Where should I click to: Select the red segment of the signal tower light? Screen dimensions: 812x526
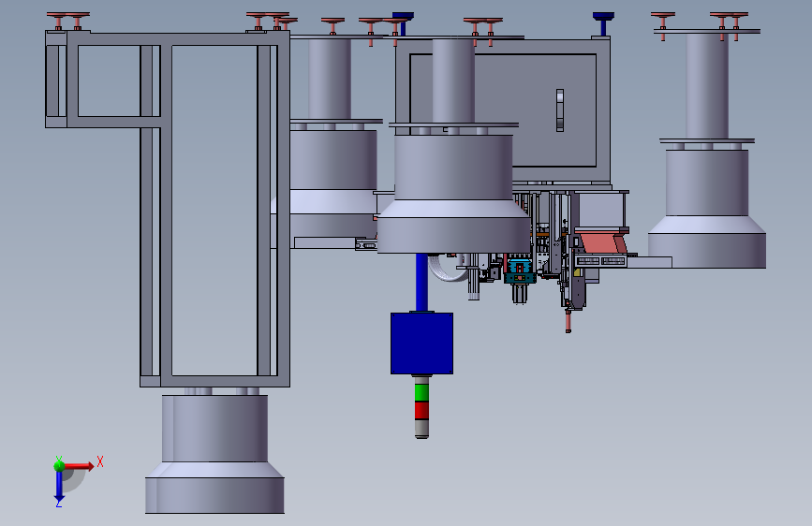tap(422, 410)
